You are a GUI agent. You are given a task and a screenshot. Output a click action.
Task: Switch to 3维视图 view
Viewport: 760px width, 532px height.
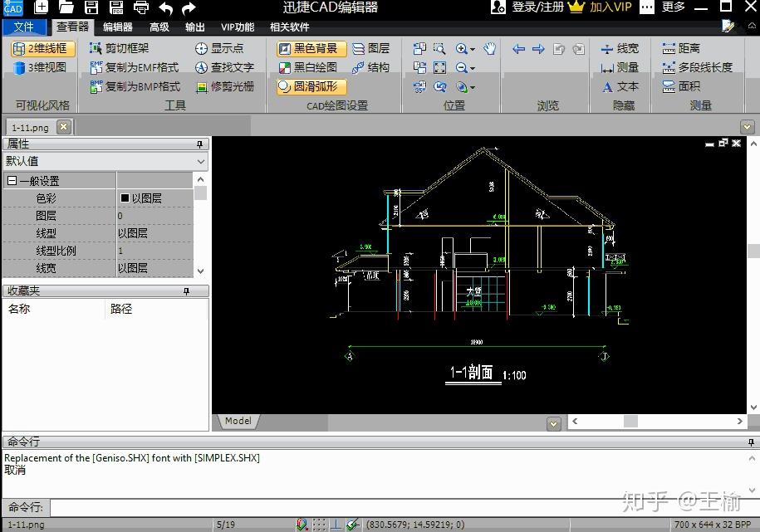pos(40,67)
